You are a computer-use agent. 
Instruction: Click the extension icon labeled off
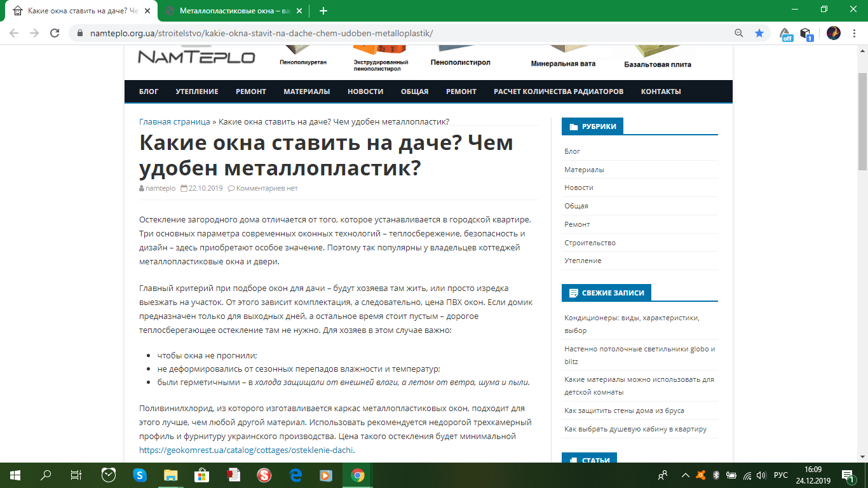pos(787,34)
